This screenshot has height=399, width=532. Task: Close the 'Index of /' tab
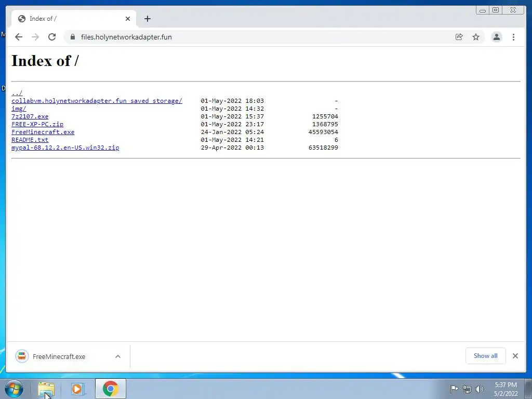tap(128, 19)
